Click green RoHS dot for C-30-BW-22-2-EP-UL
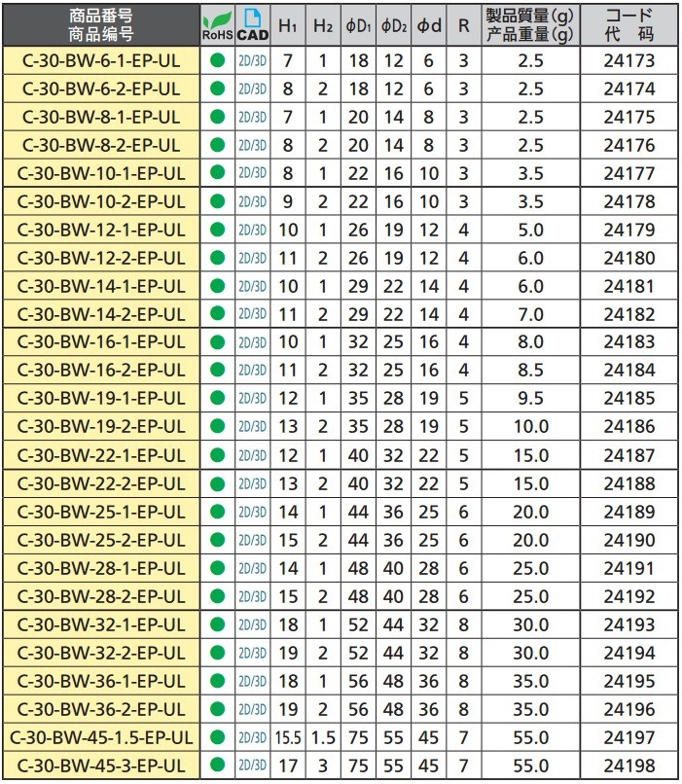This screenshot has height=784, width=682. (x=217, y=483)
